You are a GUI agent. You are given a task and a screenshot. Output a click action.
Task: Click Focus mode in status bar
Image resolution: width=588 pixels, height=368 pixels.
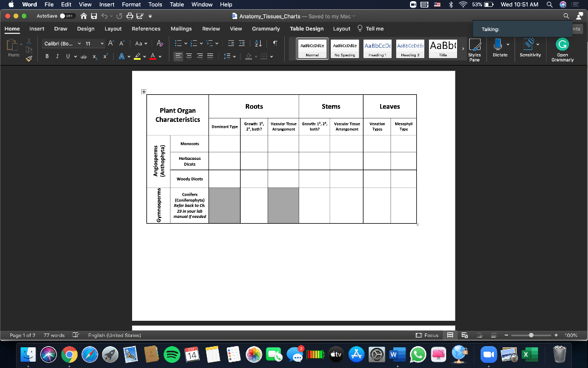[x=427, y=335]
